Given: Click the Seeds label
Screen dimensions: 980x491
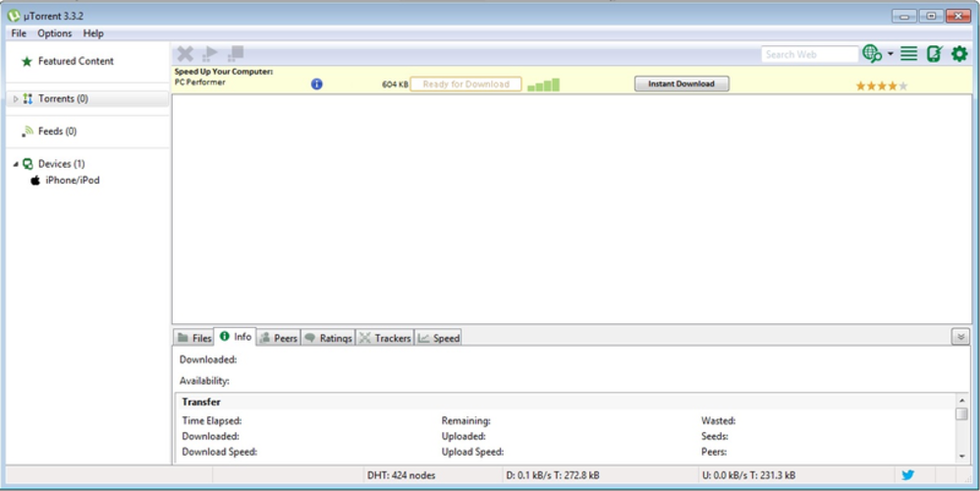Looking at the screenshot, I should [x=714, y=436].
